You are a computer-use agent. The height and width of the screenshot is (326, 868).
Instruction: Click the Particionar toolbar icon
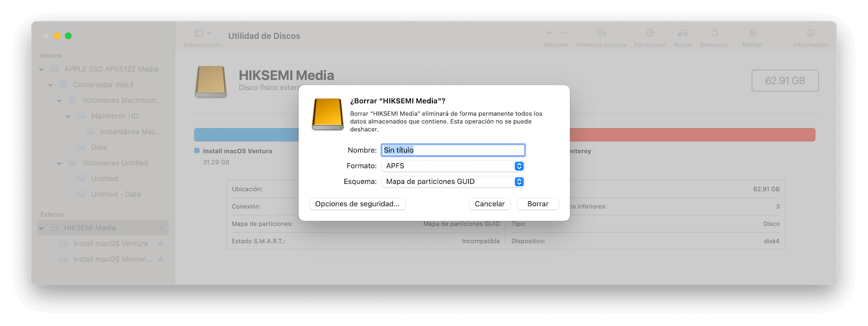pyautogui.click(x=650, y=33)
